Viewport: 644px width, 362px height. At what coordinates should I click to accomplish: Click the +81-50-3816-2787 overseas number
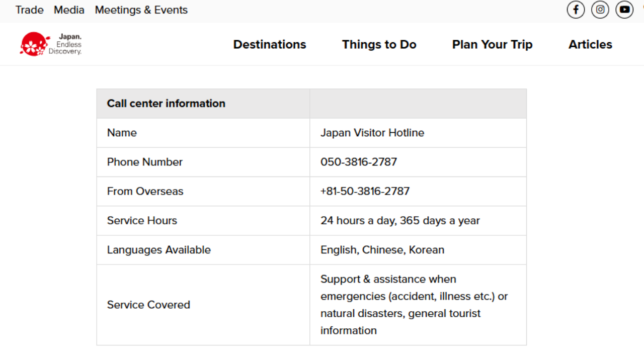pyautogui.click(x=365, y=191)
